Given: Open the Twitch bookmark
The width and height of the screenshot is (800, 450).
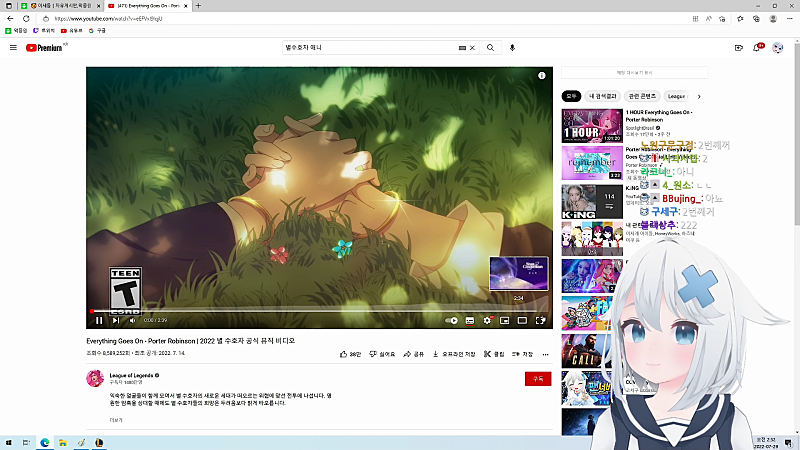Looking at the screenshot, I should [44, 31].
